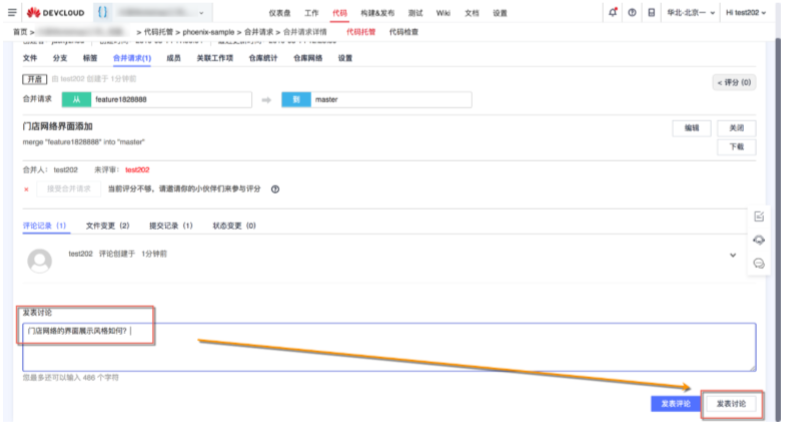Screen dimensions: 785x426
Task: Click the test202 user avatar
Action: pos(40,261)
